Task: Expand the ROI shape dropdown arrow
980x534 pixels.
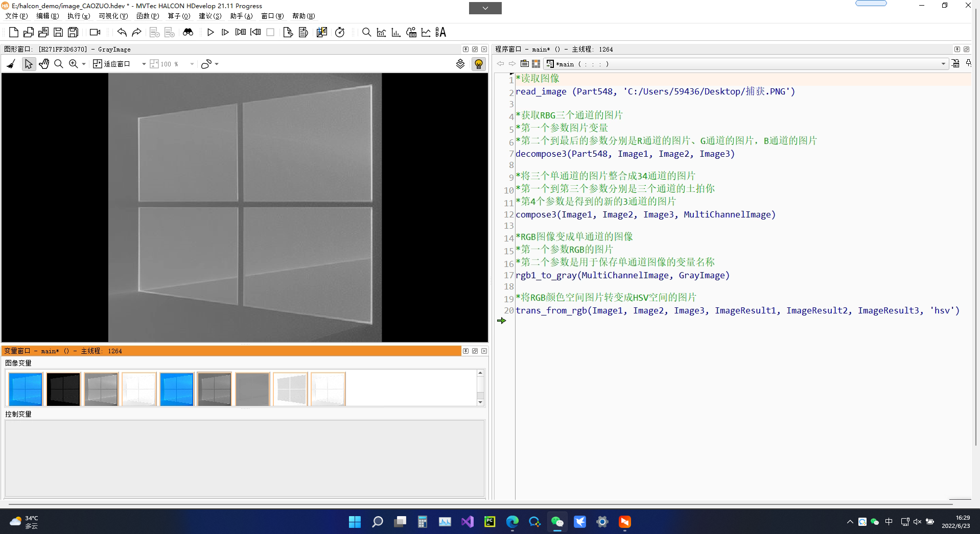Action: [217, 64]
